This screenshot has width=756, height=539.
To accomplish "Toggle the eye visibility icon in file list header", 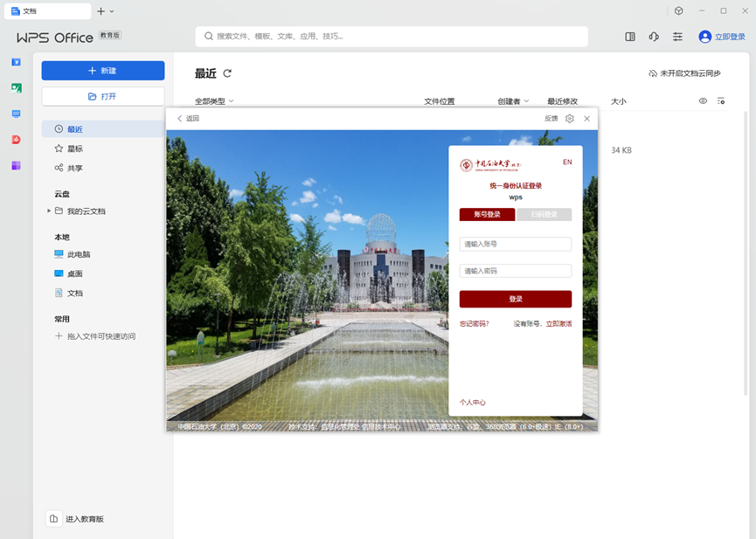I will (x=703, y=101).
